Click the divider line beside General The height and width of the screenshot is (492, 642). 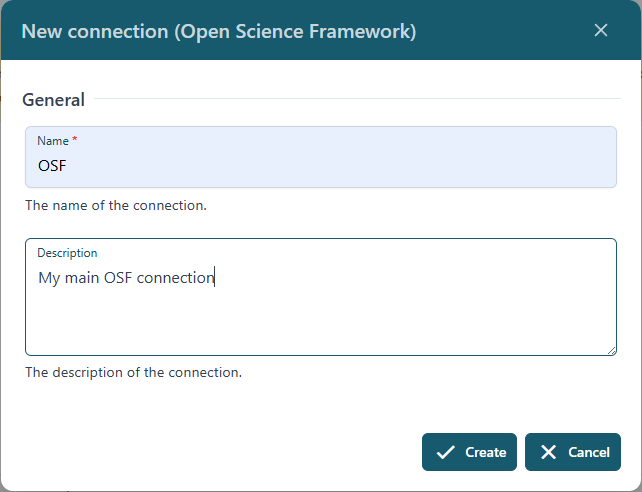[355, 99]
